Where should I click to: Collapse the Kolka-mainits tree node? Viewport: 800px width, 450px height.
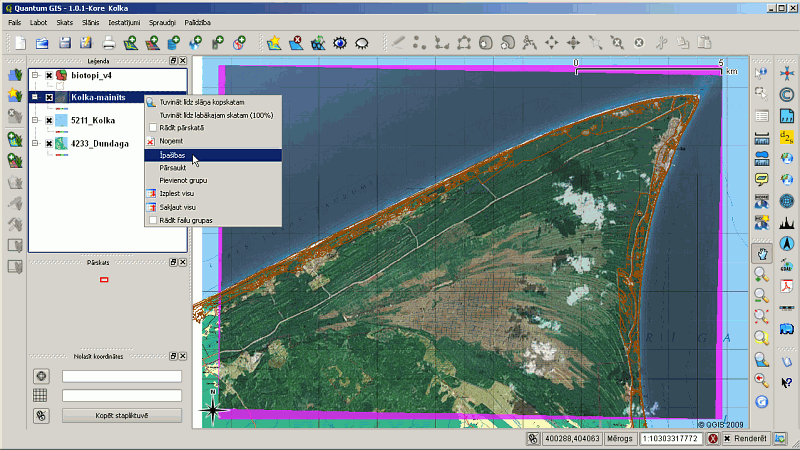point(35,97)
